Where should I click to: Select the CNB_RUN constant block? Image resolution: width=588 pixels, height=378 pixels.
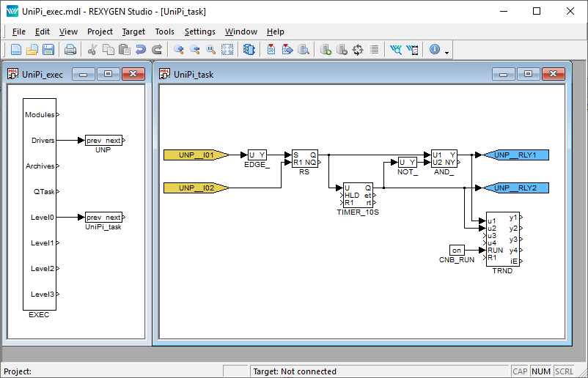tap(457, 251)
